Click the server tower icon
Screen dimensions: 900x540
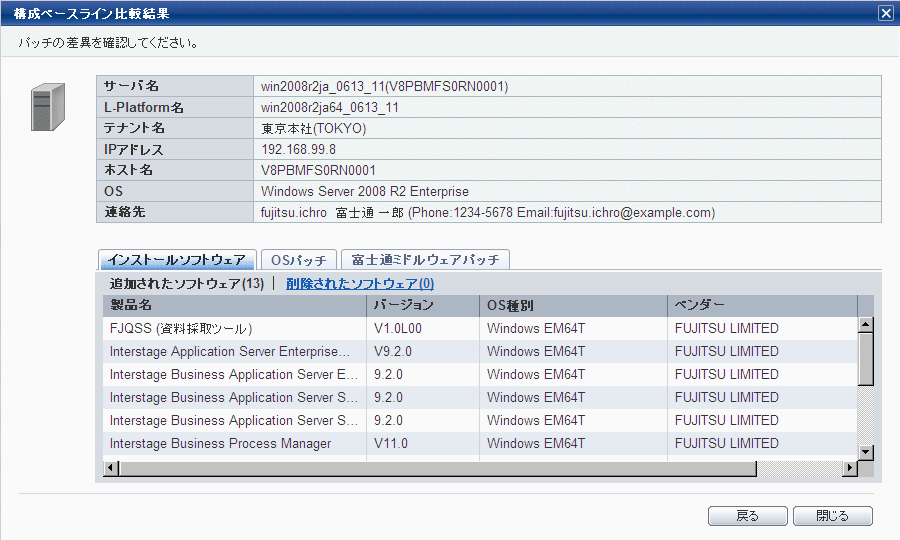coord(48,107)
